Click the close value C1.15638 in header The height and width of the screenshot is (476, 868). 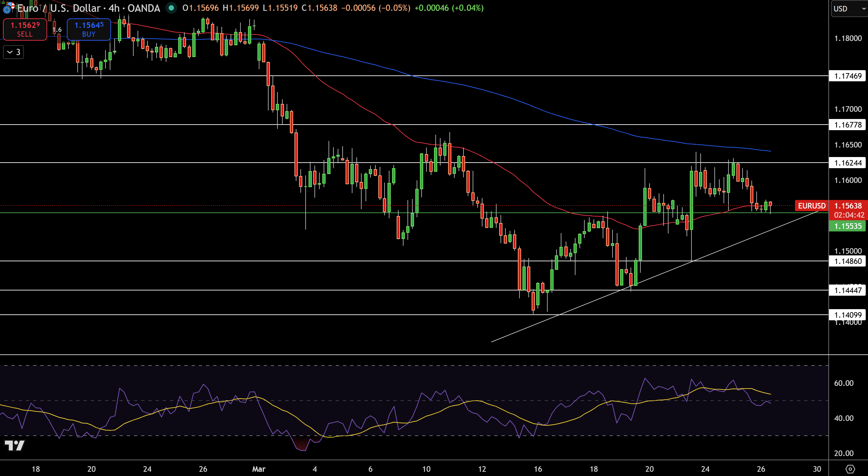click(x=319, y=8)
